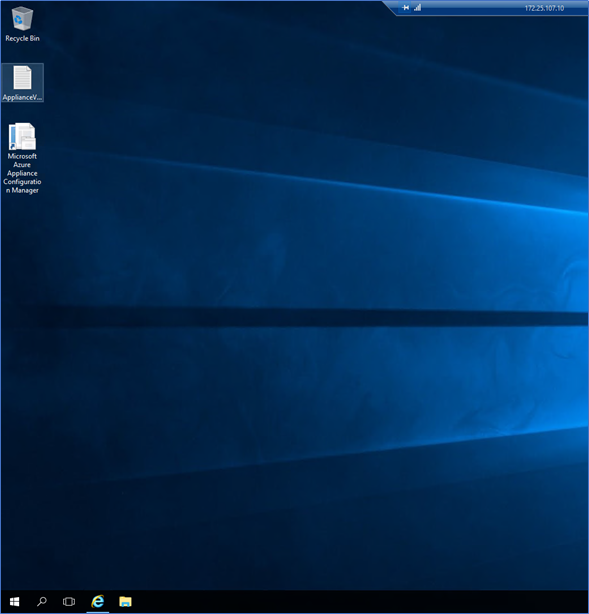Click an empty area of the taskbar
This screenshot has height=614, width=589.
(352, 601)
